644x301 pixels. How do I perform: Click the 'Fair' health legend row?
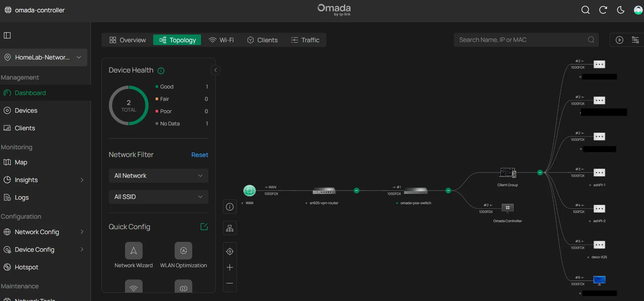click(x=182, y=99)
